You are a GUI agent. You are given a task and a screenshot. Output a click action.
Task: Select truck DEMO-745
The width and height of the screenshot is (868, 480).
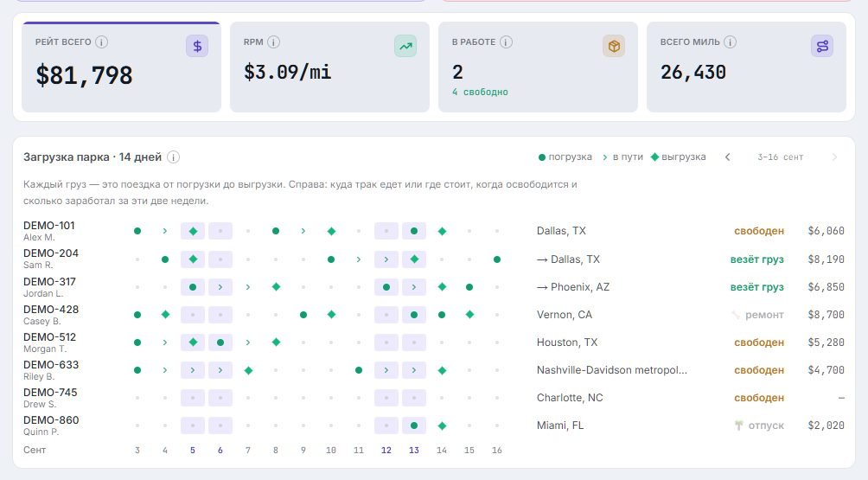tap(50, 392)
